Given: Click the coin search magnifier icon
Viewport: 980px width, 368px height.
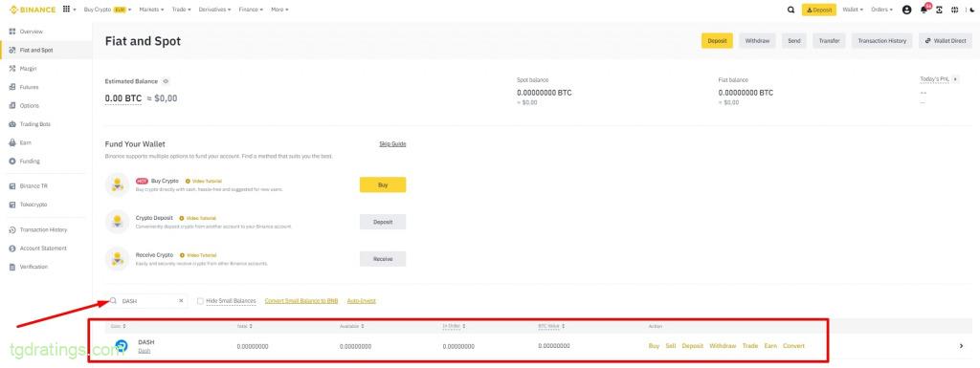Looking at the screenshot, I should [113, 301].
